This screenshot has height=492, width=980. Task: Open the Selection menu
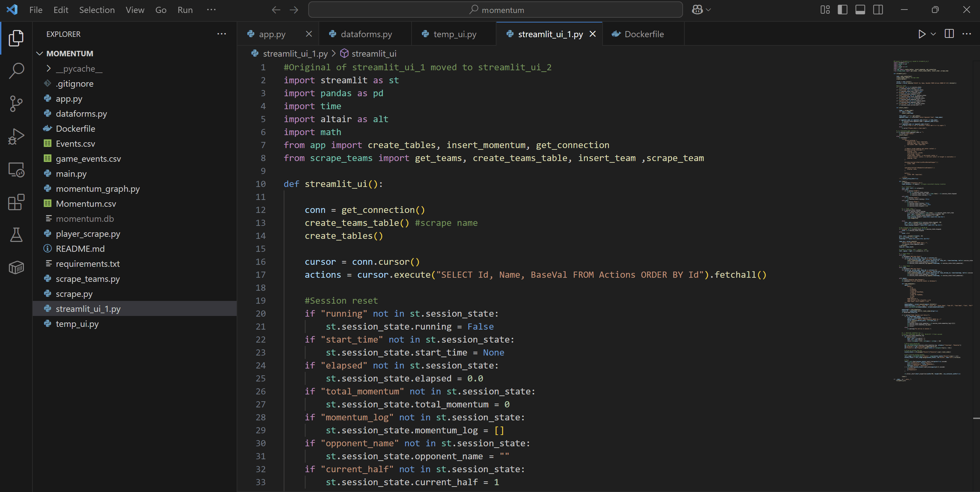[96, 10]
